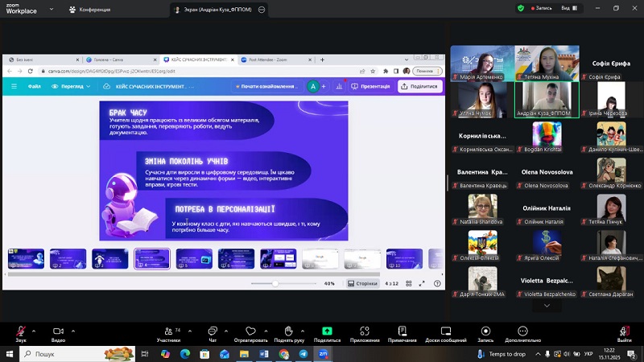Turn on the Zoom video camera
644x362 pixels.
[x=58, y=331]
